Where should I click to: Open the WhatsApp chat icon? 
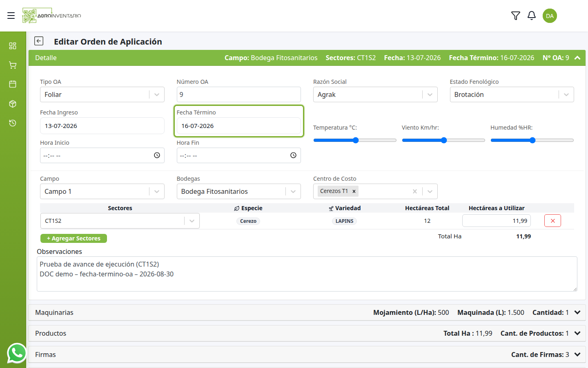(x=17, y=353)
